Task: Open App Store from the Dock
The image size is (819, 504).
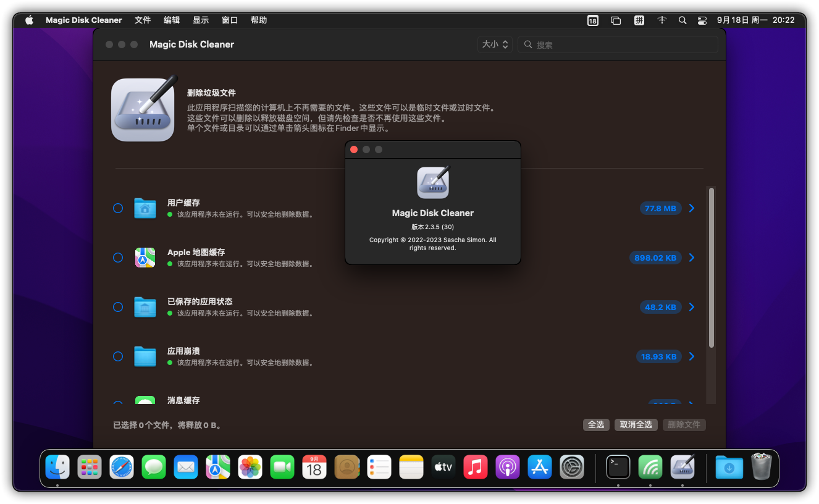Action: point(540,467)
